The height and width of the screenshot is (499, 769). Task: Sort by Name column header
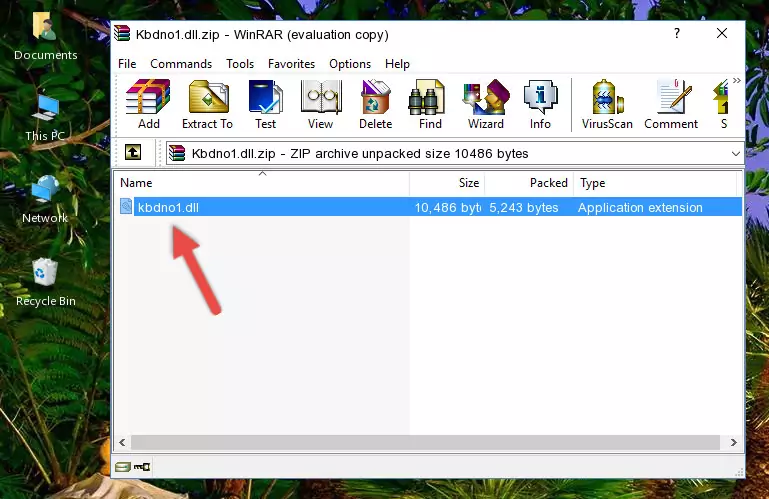coord(262,183)
